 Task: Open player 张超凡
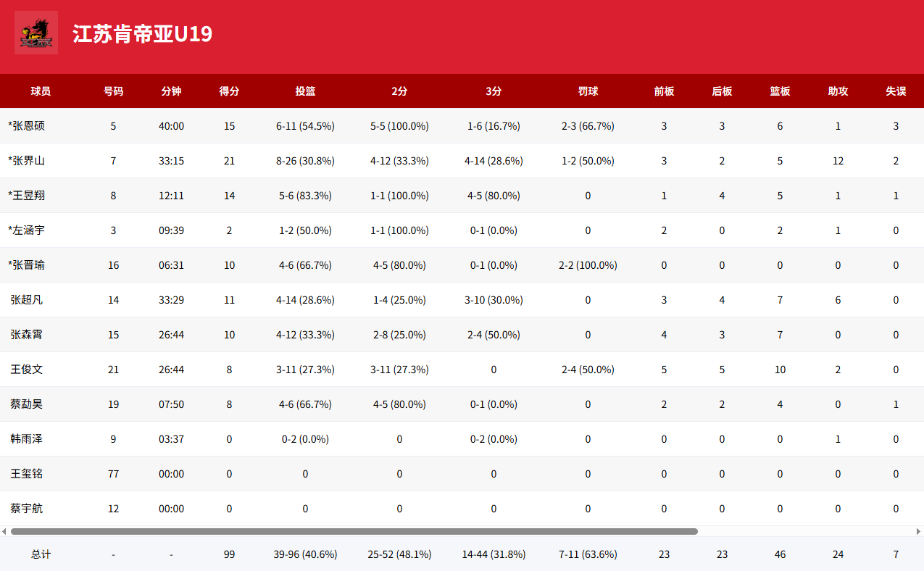click(27, 300)
